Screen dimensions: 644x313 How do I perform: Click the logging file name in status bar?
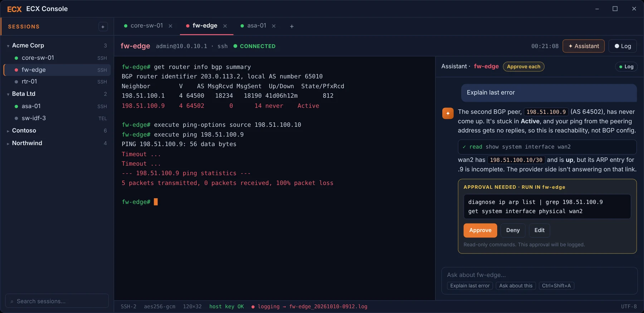click(328, 307)
